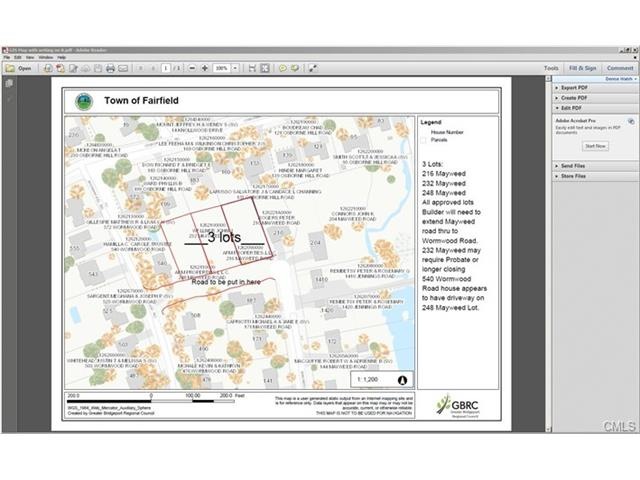Click the page number input field
This screenshot has width=640, height=480.
pyautogui.click(x=165, y=68)
